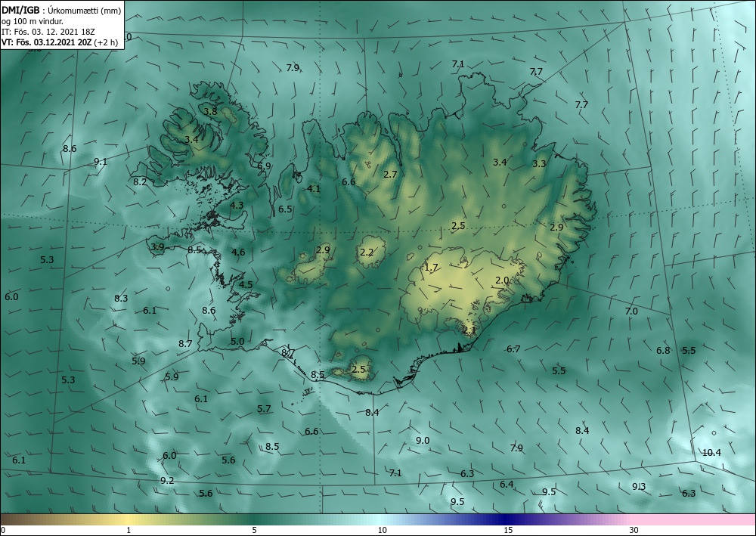Click the 5.7 value on the map
Image resolution: width=756 pixels, height=536 pixels.
pyautogui.click(x=264, y=409)
